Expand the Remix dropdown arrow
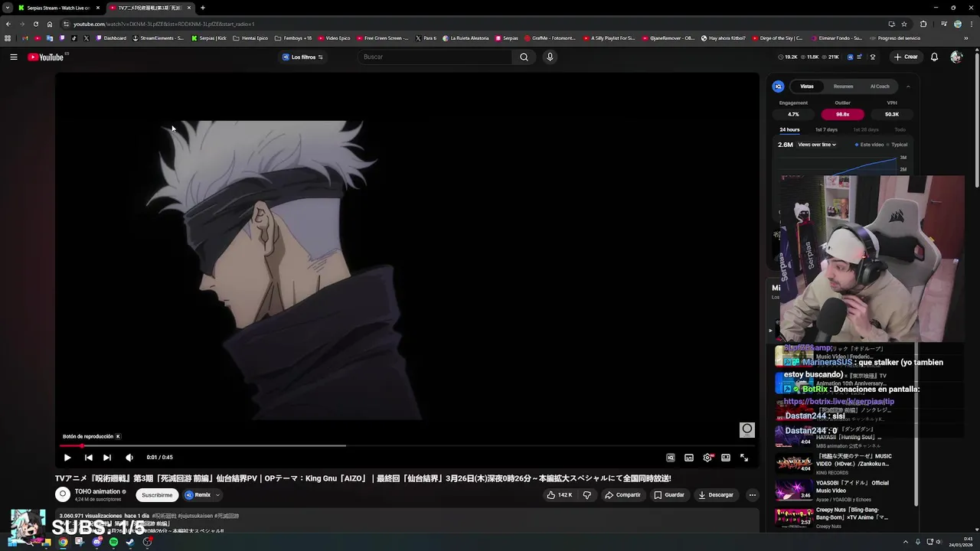Image resolution: width=980 pixels, height=551 pixels. tap(217, 495)
